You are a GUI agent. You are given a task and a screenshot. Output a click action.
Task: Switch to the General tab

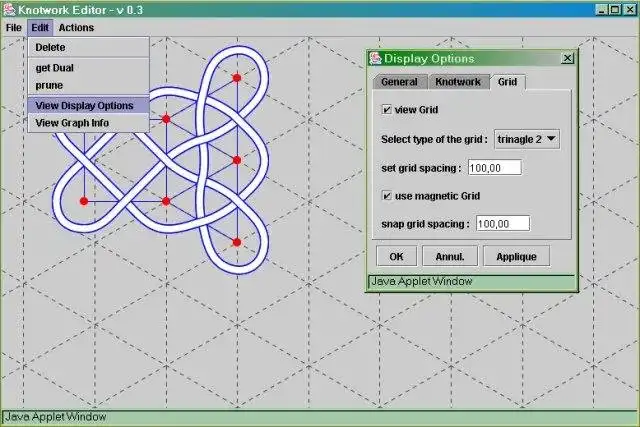point(400,82)
